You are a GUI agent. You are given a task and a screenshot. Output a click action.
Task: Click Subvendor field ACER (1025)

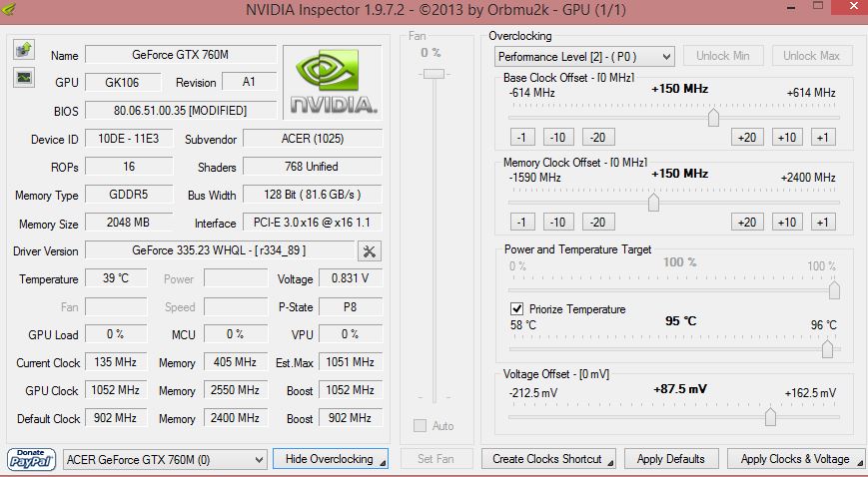[x=313, y=139]
